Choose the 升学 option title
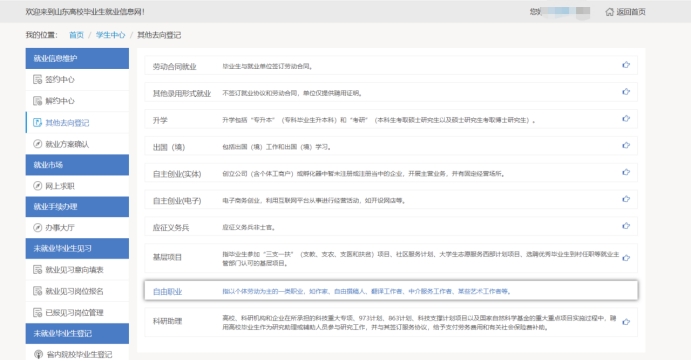The image size is (691, 361). coord(160,120)
